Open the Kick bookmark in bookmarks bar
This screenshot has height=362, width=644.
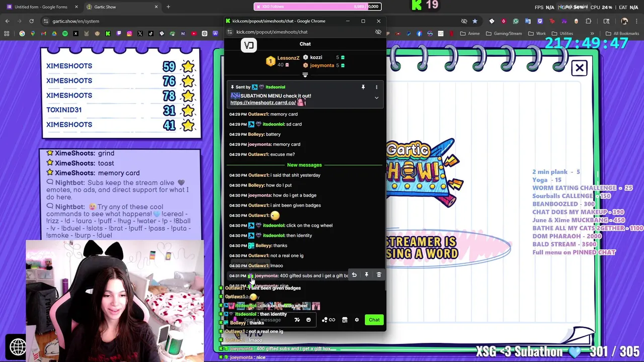pos(108,34)
